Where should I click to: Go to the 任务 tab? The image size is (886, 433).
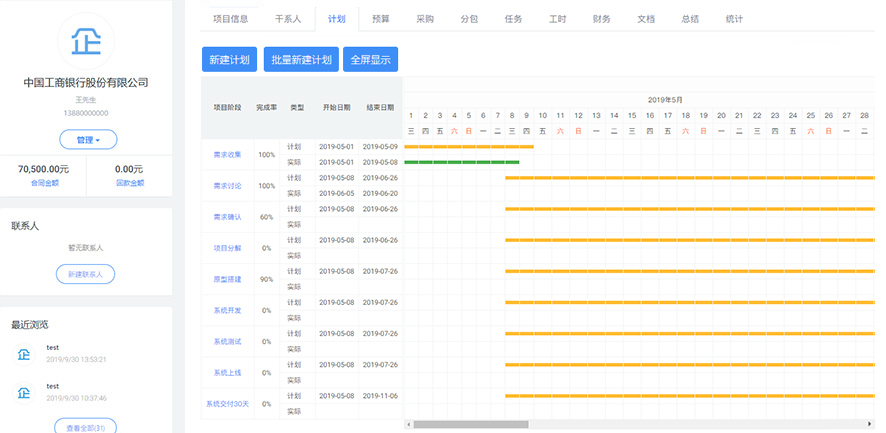(513, 19)
